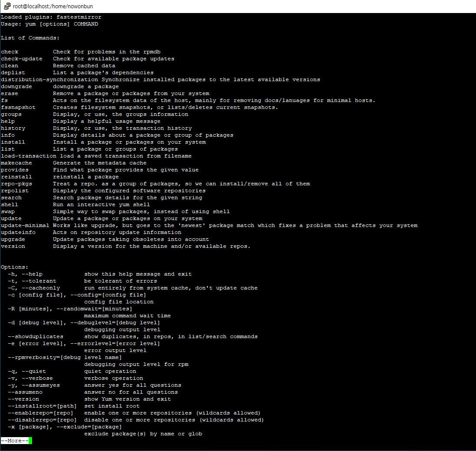
Task: Click the 'Options:' heading
Action: [15, 267]
